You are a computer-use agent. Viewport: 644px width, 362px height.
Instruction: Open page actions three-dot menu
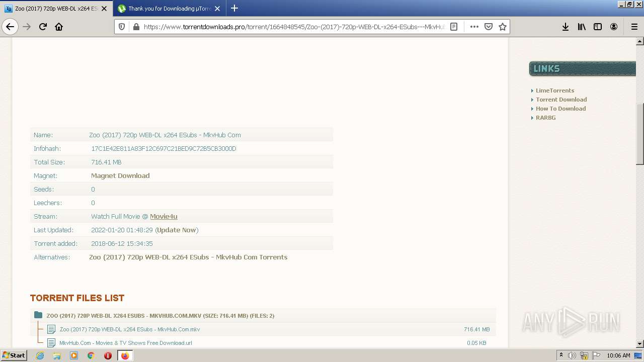pos(474,27)
